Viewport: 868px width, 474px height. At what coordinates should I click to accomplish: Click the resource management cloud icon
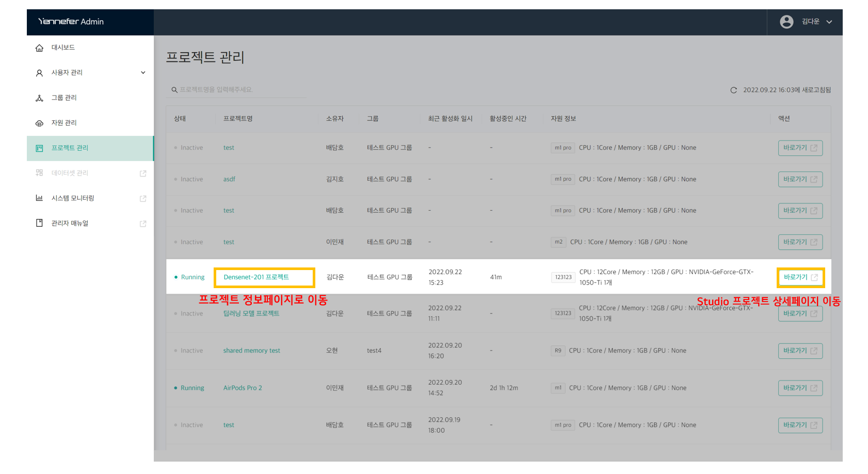(x=39, y=123)
